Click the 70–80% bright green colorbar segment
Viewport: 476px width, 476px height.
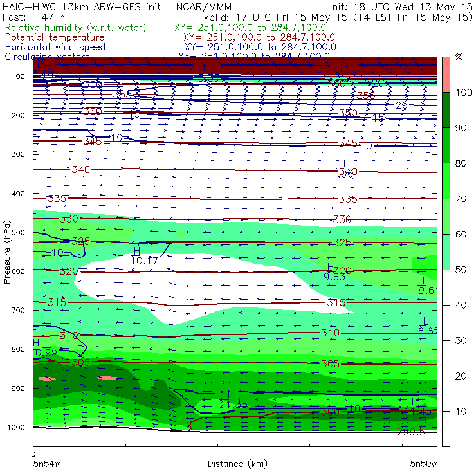tap(446, 181)
